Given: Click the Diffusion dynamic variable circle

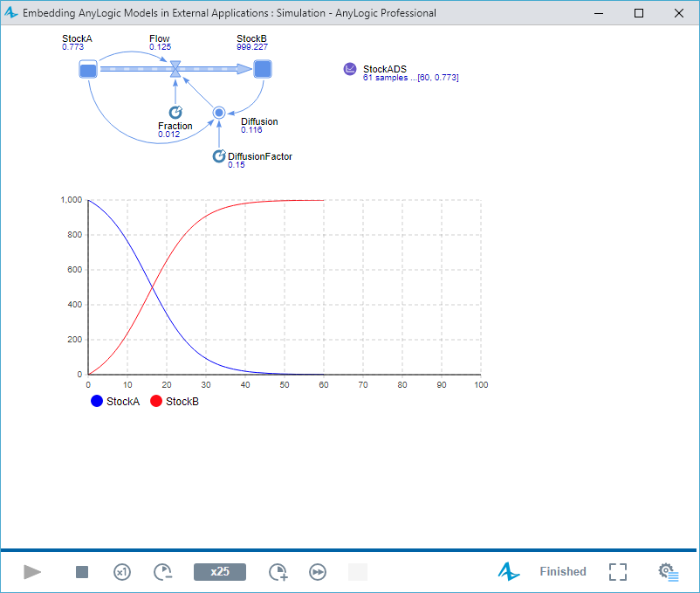Looking at the screenshot, I should (x=219, y=112).
